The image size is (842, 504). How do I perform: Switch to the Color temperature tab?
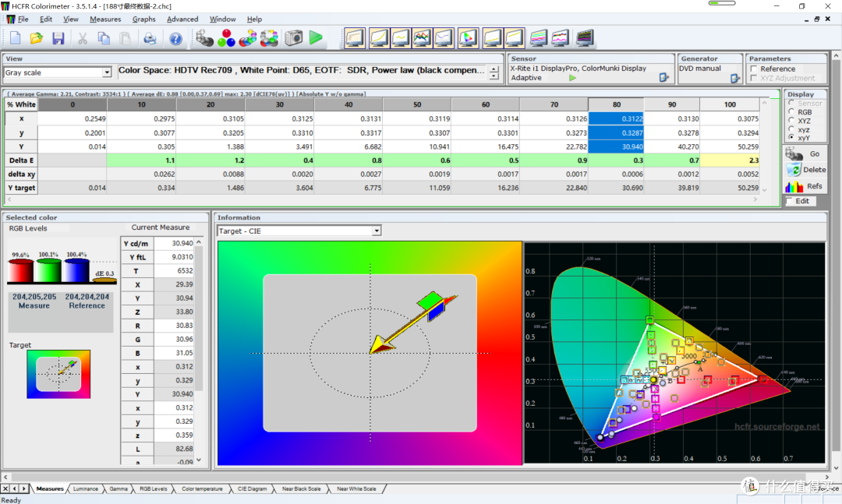point(202,489)
